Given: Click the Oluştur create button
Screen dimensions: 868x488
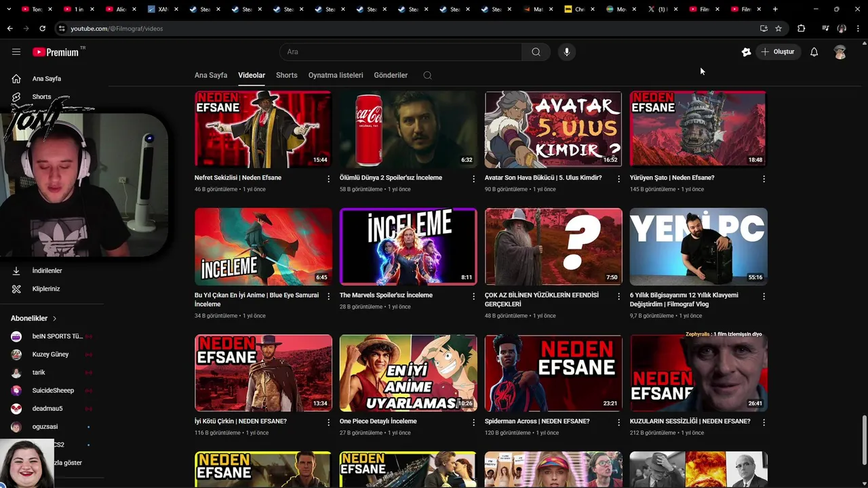Looking at the screenshot, I should 778,52.
